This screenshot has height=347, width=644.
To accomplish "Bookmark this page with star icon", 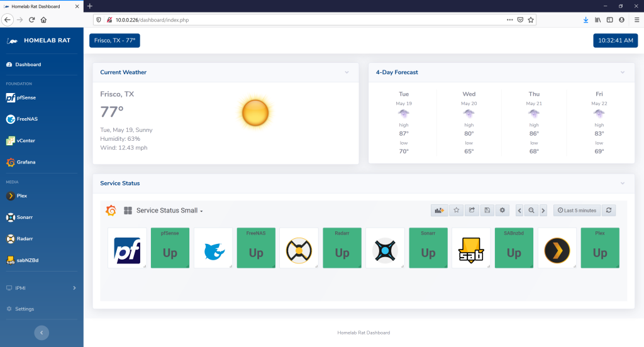I will pos(531,19).
